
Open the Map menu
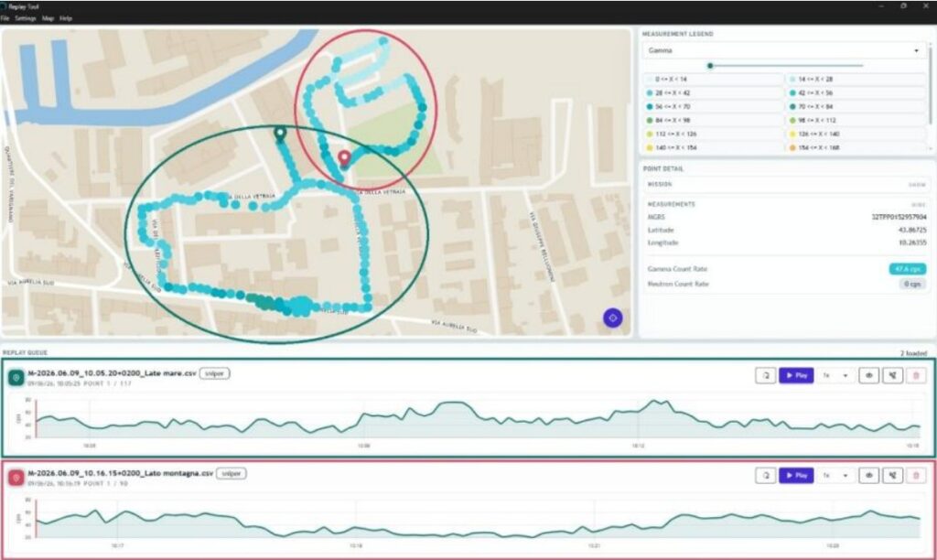[x=48, y=18]
